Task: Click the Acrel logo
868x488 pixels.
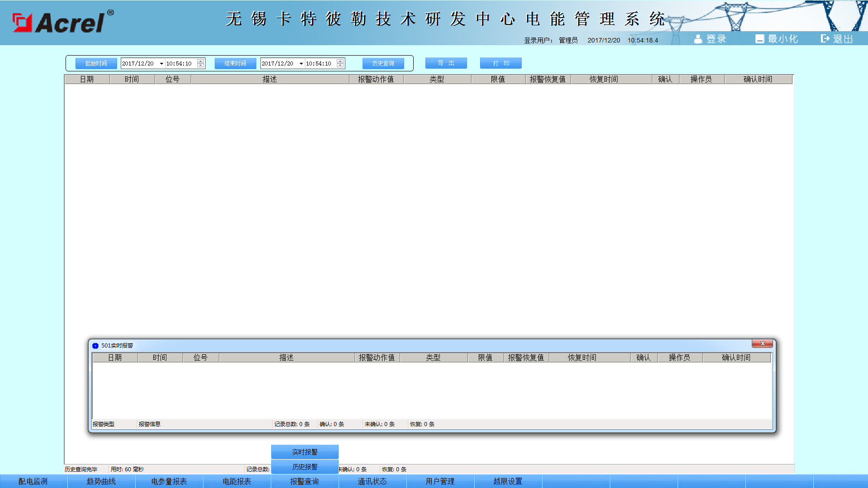Action: [63, 22]
